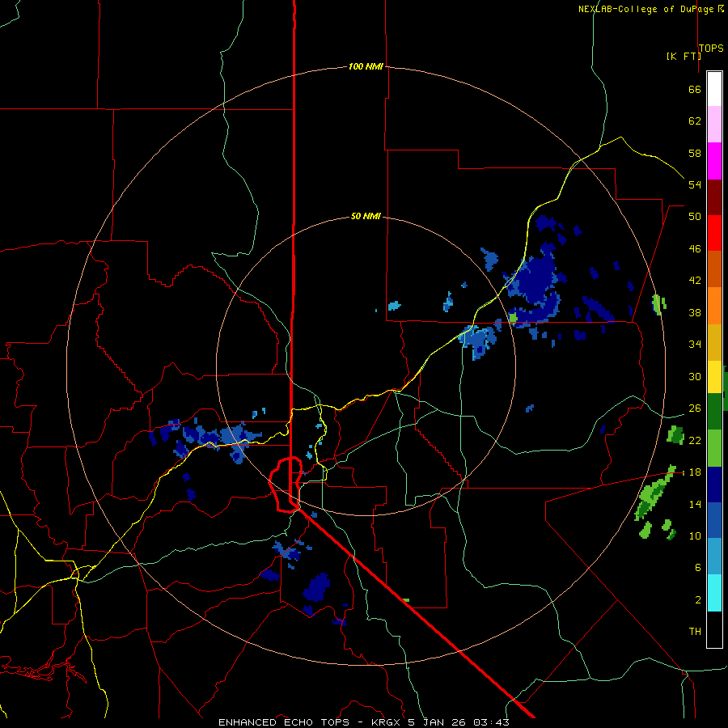Click the 6 legend value label
728x728 pixels.
[x=698, y=567]
